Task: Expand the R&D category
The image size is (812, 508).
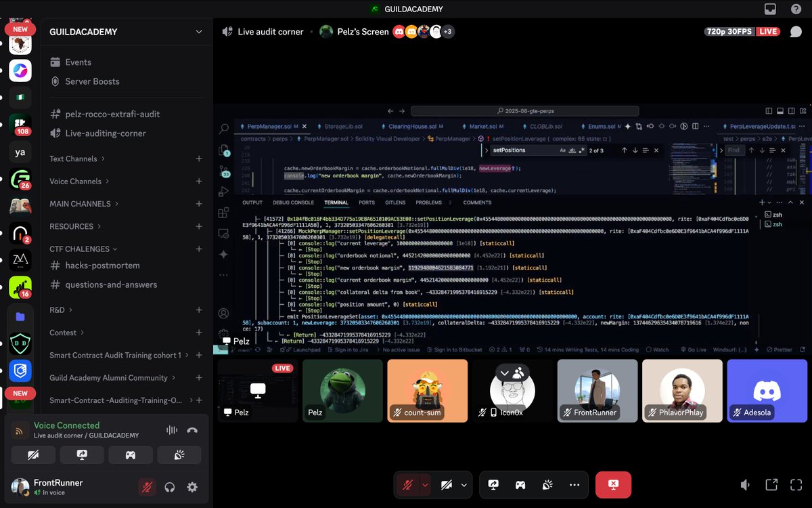Action: [62, 310]
